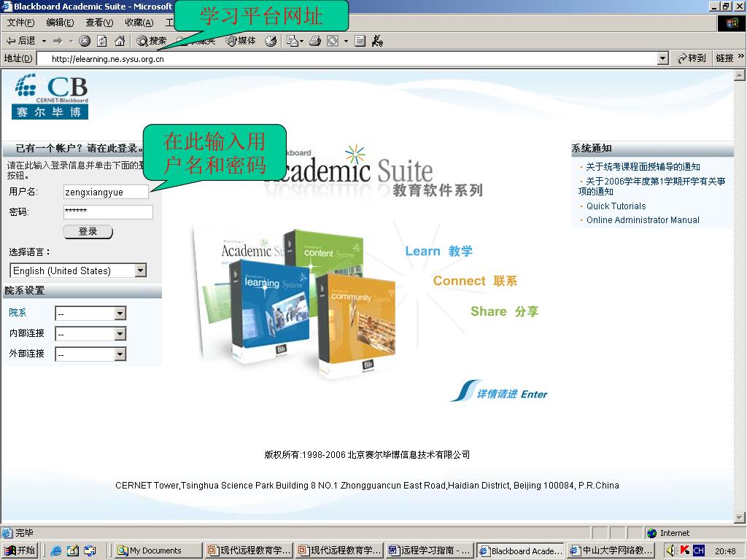This screenshot has height=560, width=747.
Task: Open the 外部连接 dropdown
Action: click(x=90, y=354)
